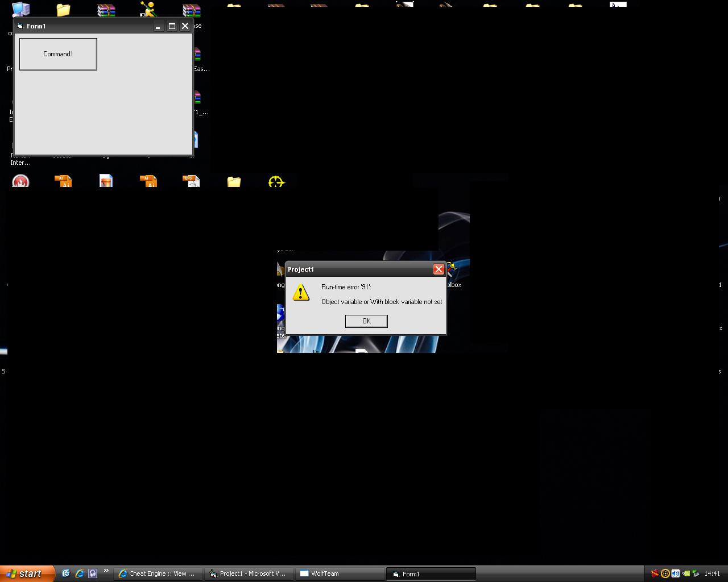Click the yellow globe tray icon
Screen dimensions: 728x582
(665, 573)
